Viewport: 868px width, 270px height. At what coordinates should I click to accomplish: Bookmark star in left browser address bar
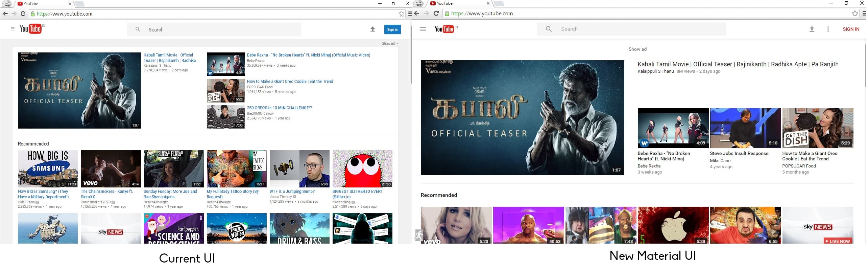[x=401, y=14]
